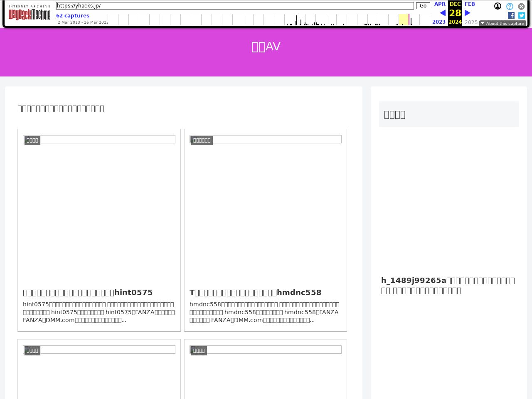This screenshot has width=532, height=399.
Task: Jump to the FEB capture link
Action: point(470,4)
